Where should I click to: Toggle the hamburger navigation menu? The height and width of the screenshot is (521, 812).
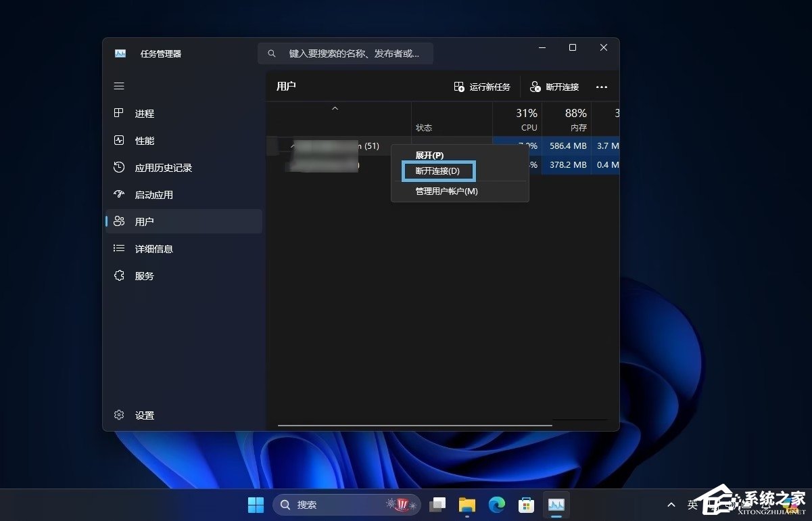point(119,86)
